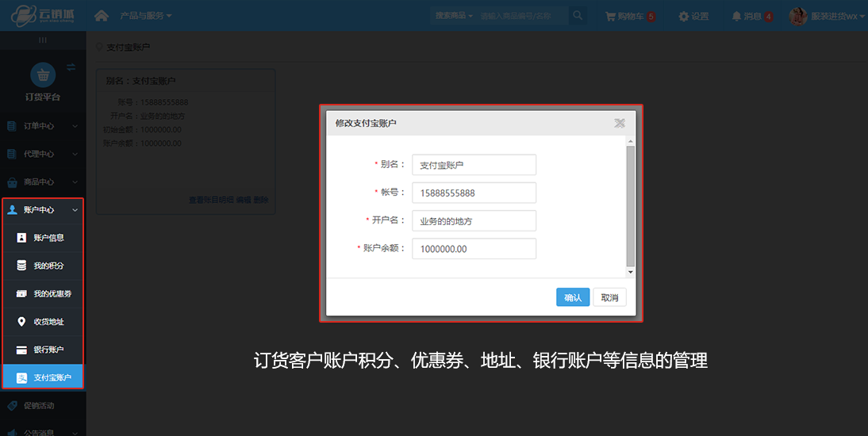Expand the 代理中心 menu

point(43,154)
